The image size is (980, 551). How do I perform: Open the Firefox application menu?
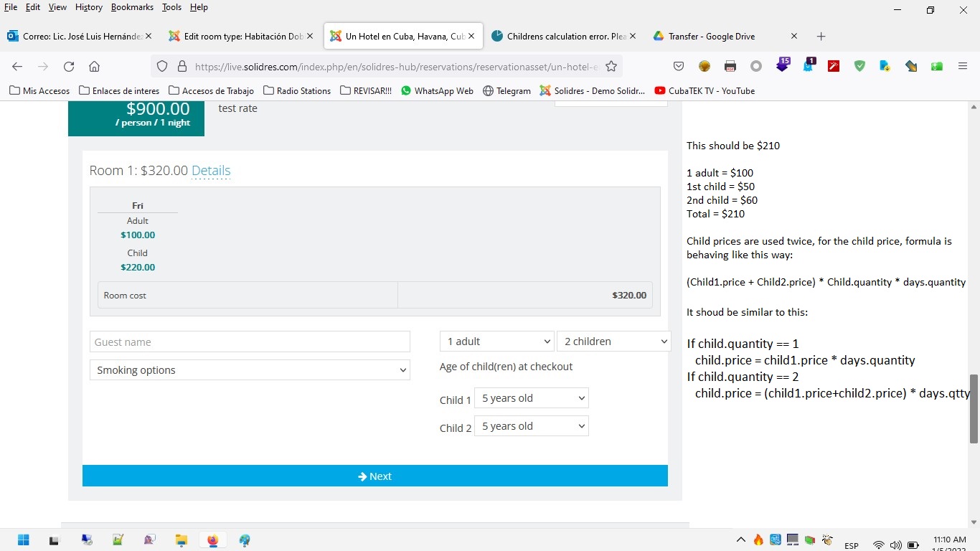click(x=963, y=67)
